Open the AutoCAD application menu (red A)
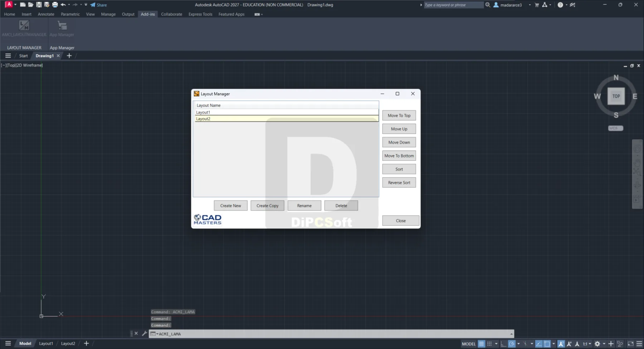Image resolution: width=644 pixels, height=349 pixels. 9,4
